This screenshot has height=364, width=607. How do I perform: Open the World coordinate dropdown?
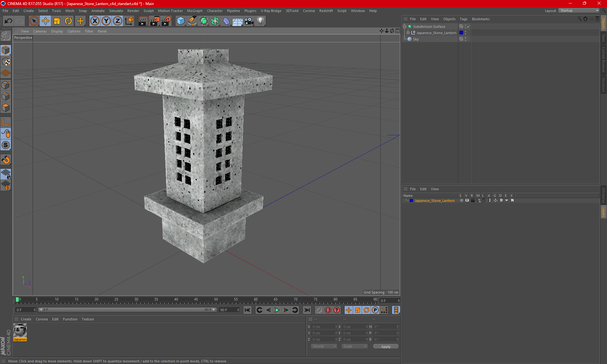point(324,346)
